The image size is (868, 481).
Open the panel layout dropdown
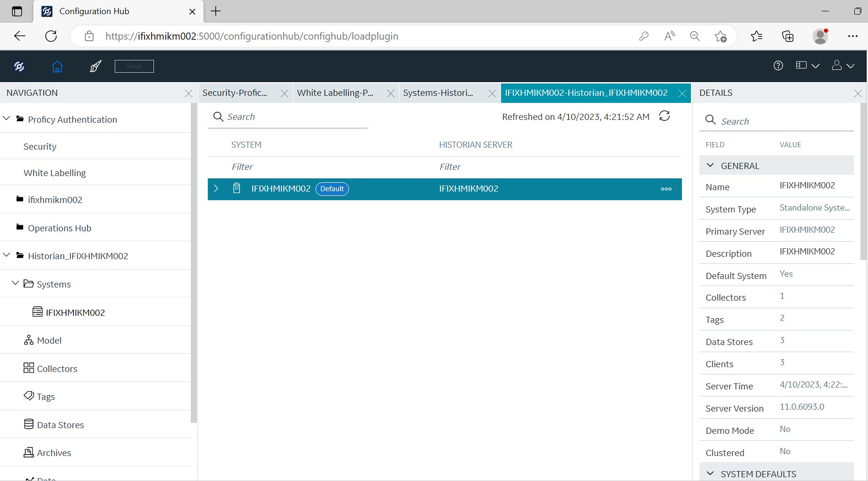[807, 66]
